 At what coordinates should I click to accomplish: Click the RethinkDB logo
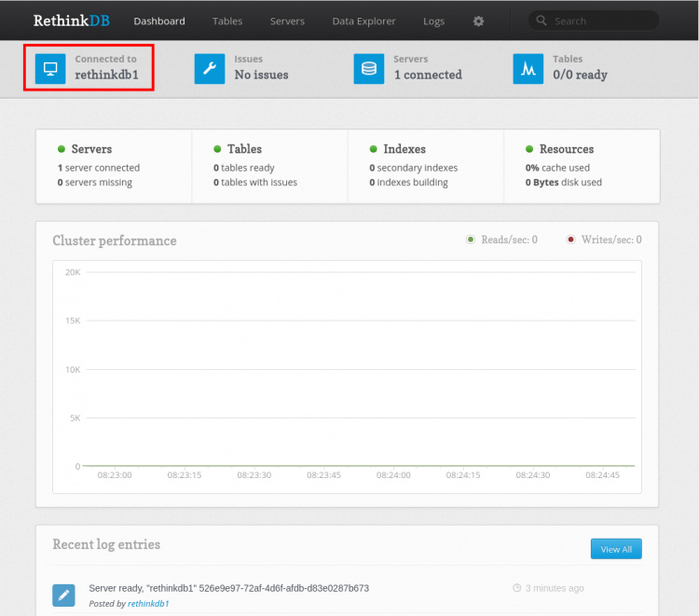[x=71, y=21]
